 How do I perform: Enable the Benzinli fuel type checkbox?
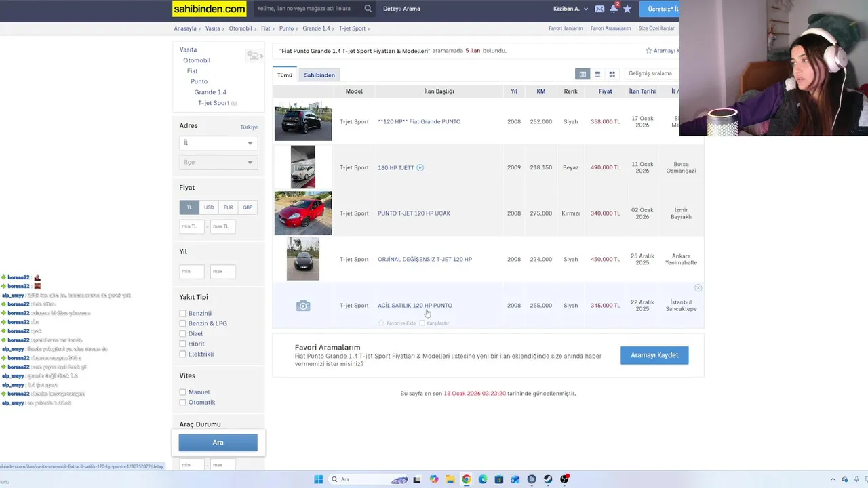182,313
